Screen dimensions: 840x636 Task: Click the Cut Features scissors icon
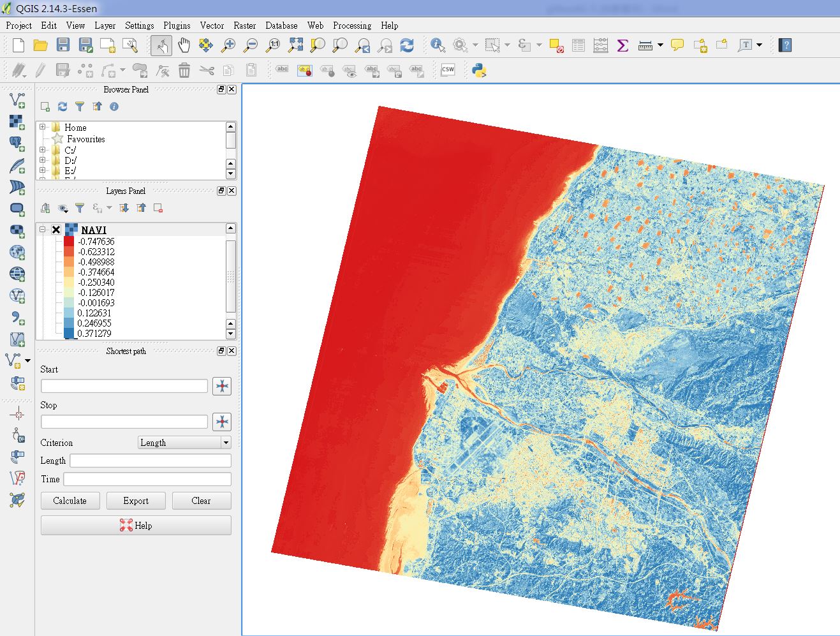pyautogui.click(x=207, y=70)
